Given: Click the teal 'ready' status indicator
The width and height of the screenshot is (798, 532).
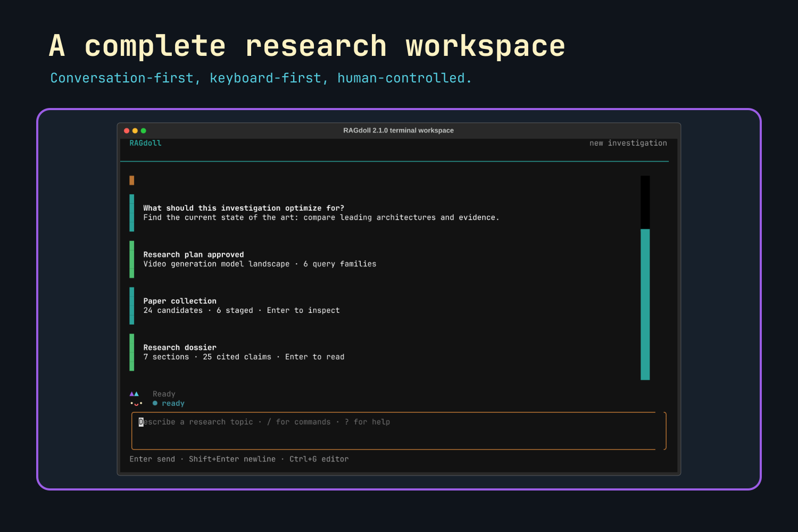Looking at the screenshot, I should (169, 404).
